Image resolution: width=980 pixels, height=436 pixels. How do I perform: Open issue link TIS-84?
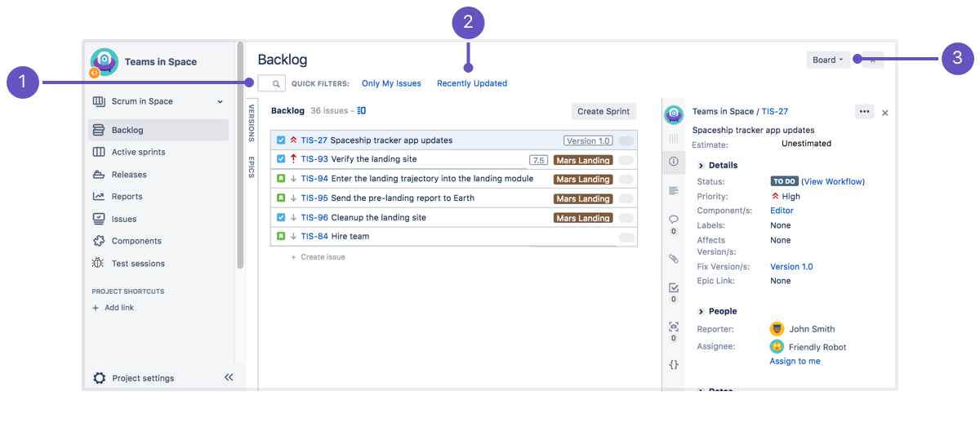(314, 236)
